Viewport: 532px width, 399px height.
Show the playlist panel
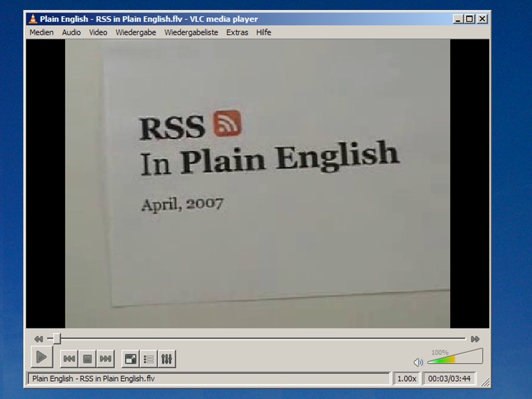(149, 359)
